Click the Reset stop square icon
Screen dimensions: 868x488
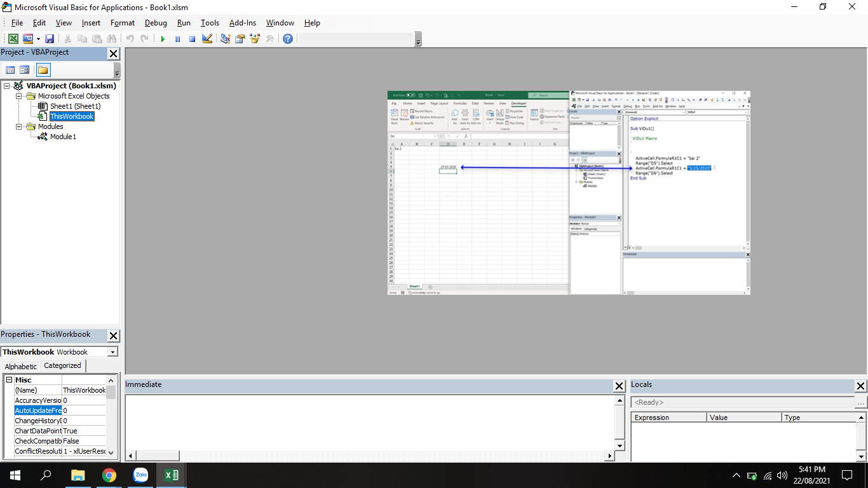click(192, 39)
